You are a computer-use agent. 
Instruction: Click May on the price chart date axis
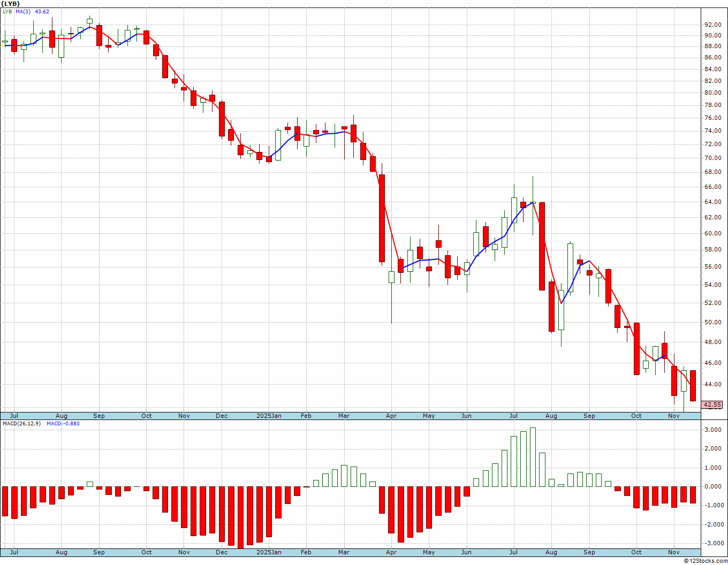429,416
